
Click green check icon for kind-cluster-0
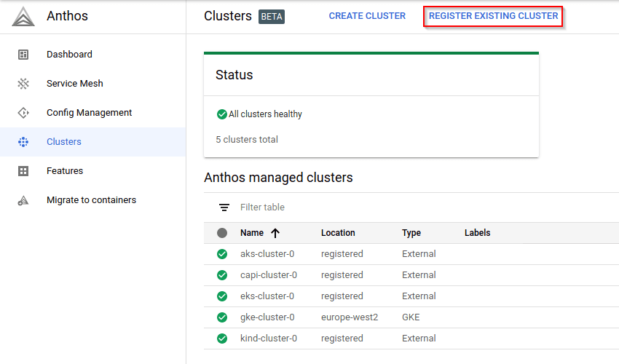click(222, 339)
